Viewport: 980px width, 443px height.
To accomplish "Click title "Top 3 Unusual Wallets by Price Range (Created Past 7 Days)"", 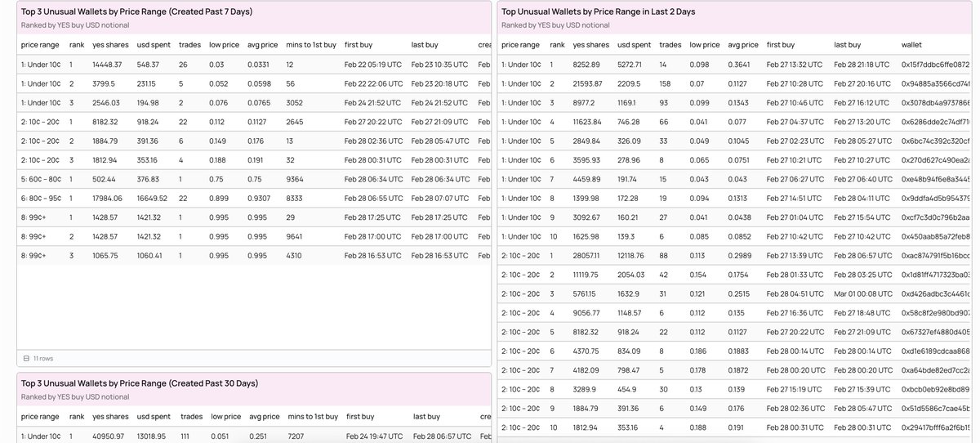I will (136, 11).
